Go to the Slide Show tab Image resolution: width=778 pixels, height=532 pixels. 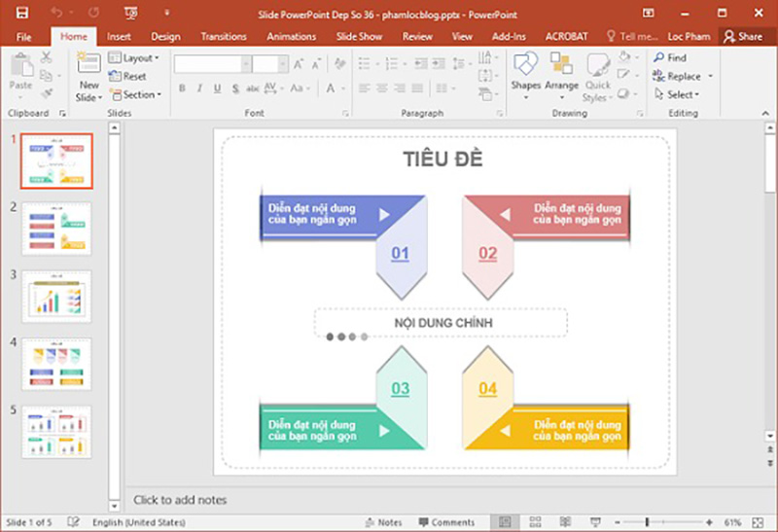(x=359, y=36)
